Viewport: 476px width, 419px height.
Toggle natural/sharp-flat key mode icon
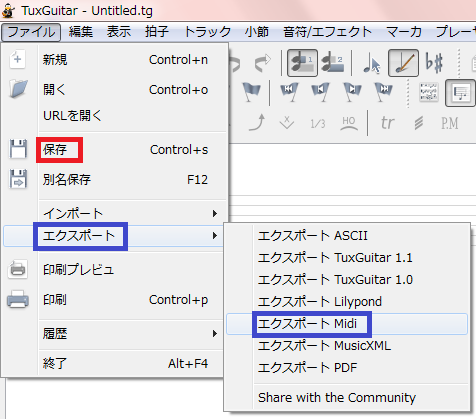click(x=434, y=62)
